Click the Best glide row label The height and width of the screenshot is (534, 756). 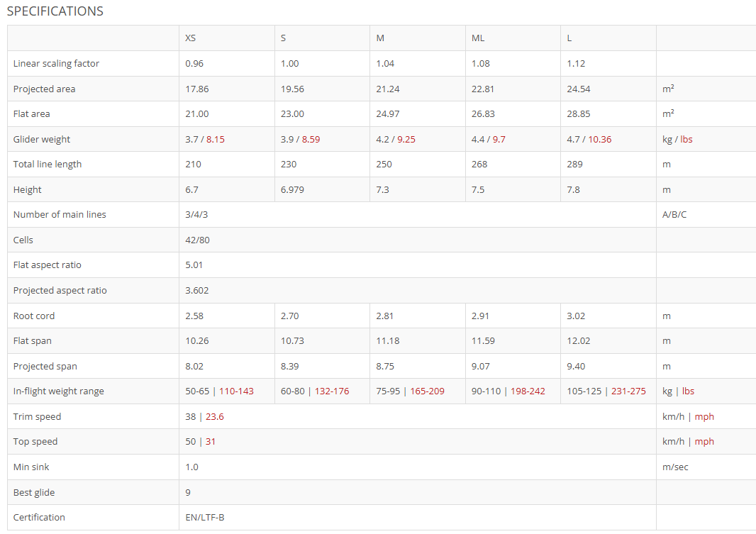click(34, 492)
